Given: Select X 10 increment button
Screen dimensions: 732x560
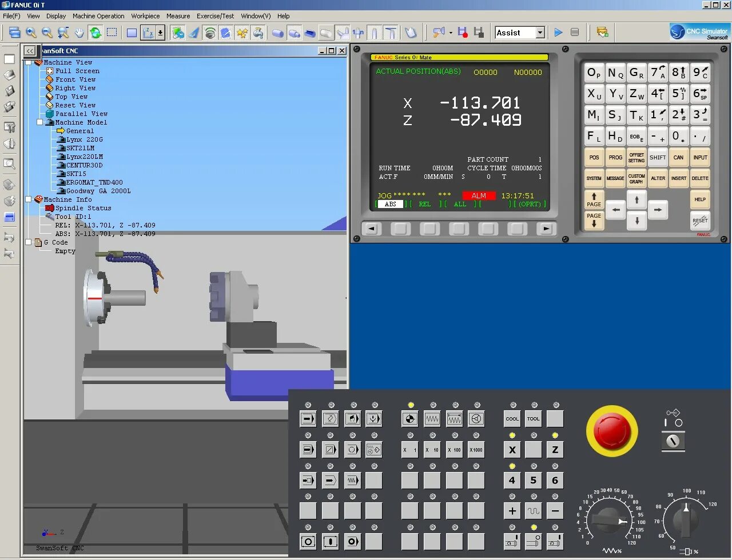Looking at the screenshot, I should click(432, 450).
